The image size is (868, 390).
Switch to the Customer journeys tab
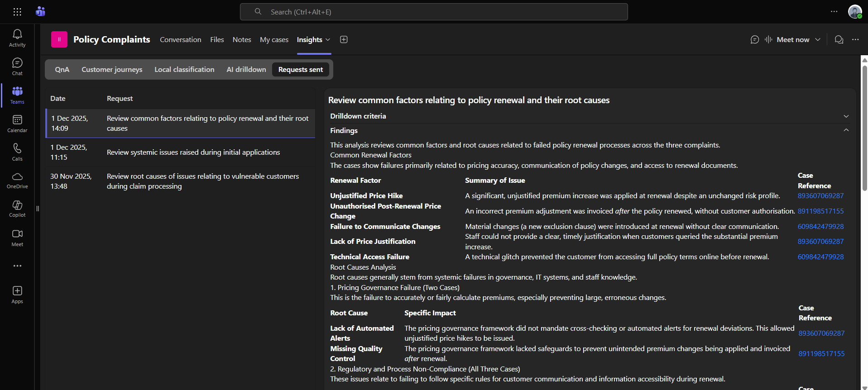pyautogui.click(x=112, y=70)
